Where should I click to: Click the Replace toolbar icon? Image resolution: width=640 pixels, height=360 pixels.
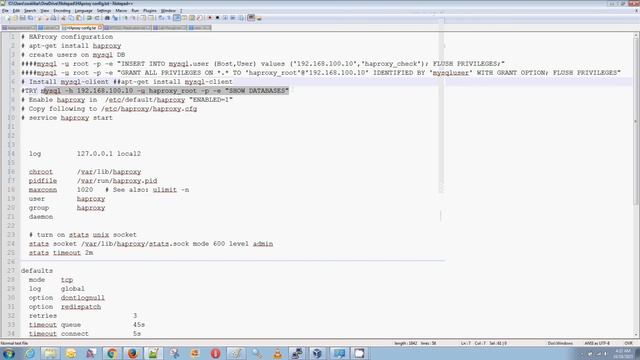click(115, 18)
